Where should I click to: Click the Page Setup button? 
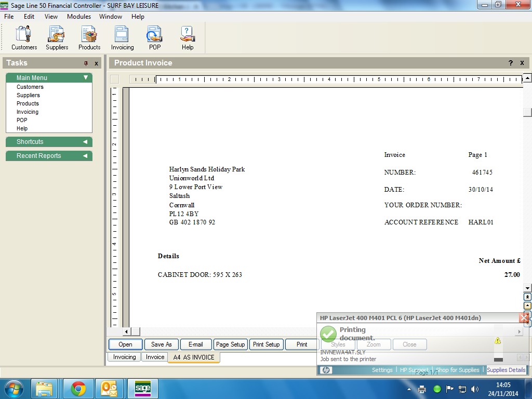(x=230, y=344)
